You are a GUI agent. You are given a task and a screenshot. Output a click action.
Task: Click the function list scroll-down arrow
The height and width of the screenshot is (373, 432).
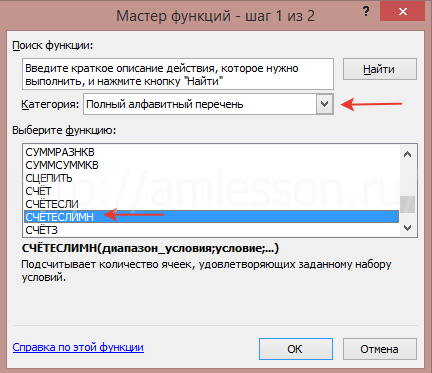point(407,228)
